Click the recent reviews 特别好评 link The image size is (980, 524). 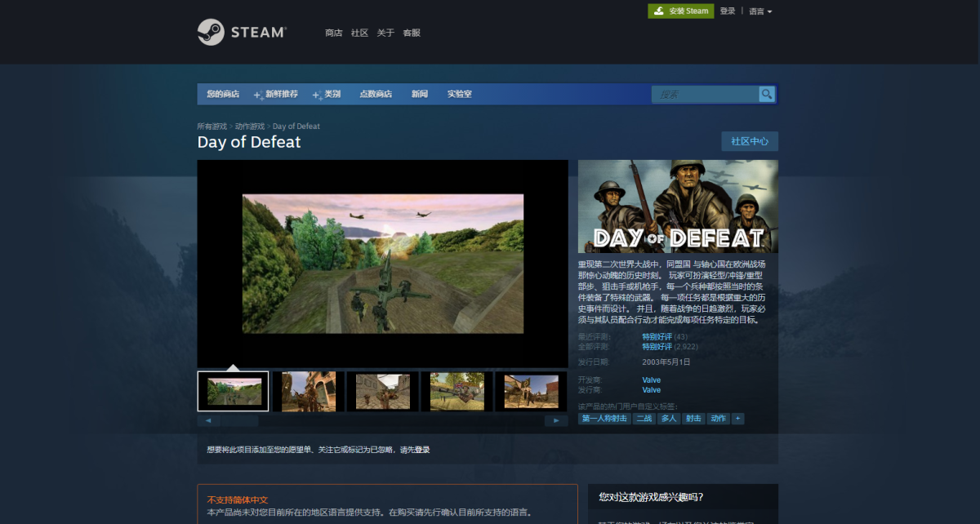[x=657, y=337]
